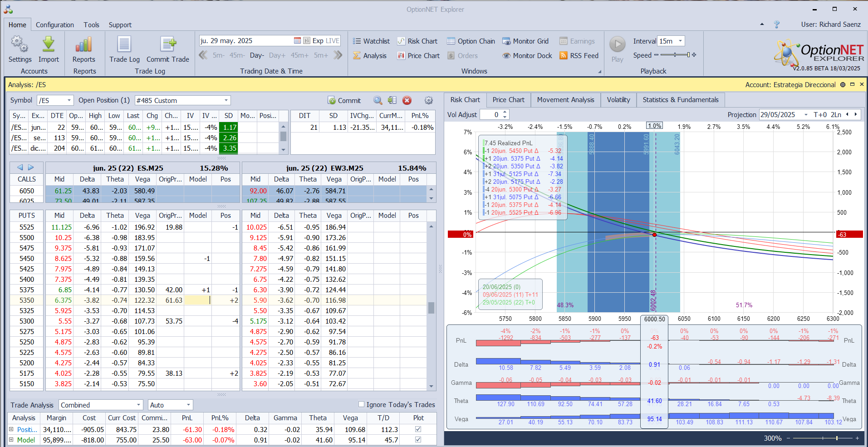Toggle Plot checkbox for Model row

(418, 440)
